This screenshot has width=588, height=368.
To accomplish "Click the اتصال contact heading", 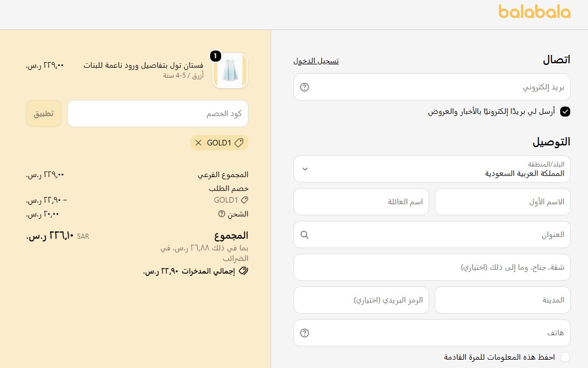I will [x=556, y=60].
